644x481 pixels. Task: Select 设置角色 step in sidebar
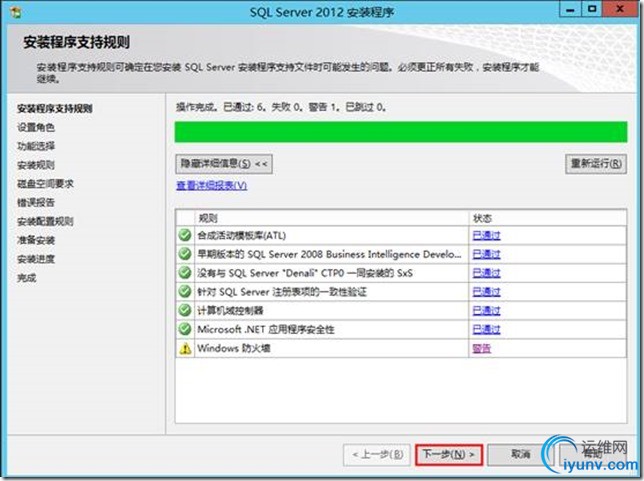(36, 127)
